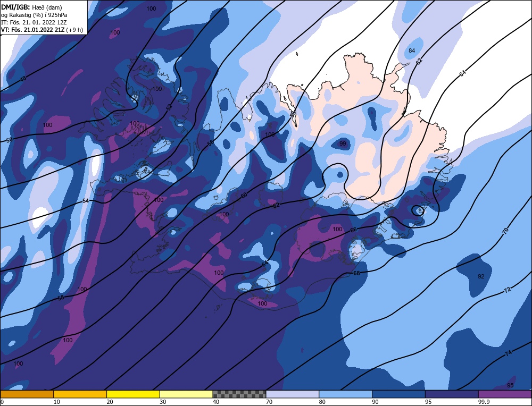Click the '84' humidity value on map
532x406 pixels.
pos(412,50)
